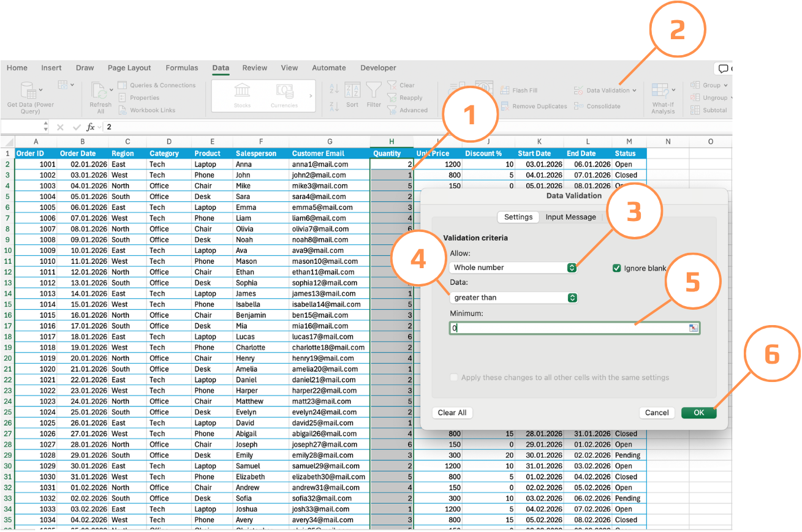Click the Order Date cell 02.01.2026
The height and width of the screenshot is (532, 802).
tap(83, 164)
